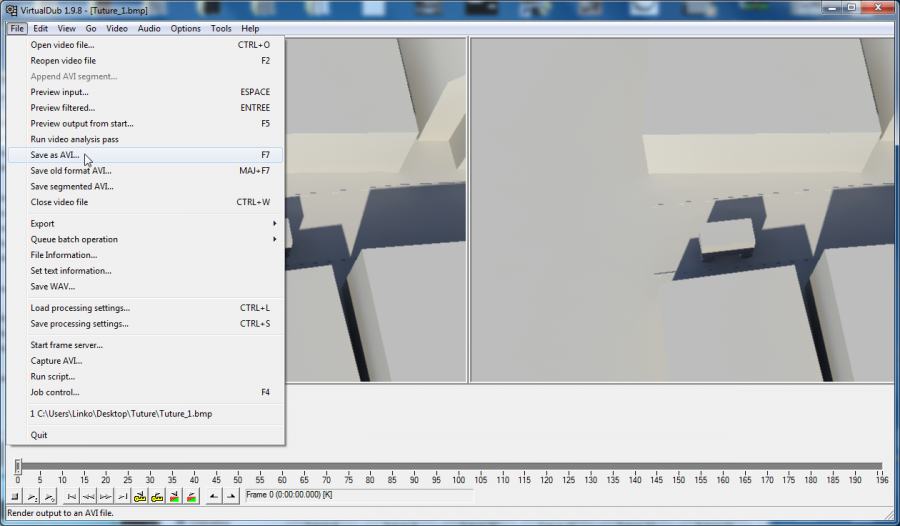Set the mark-in selection start icon
The image size is (900, 526).
214,497
